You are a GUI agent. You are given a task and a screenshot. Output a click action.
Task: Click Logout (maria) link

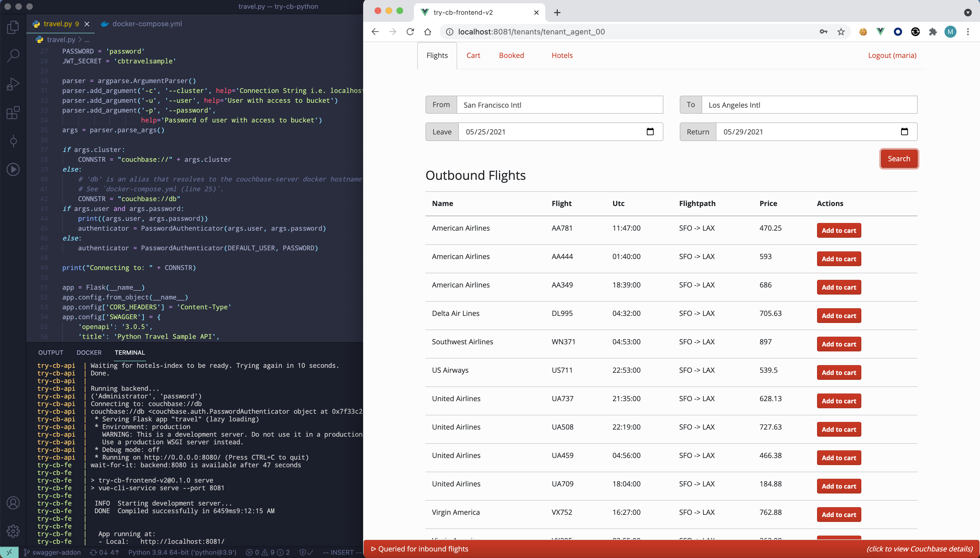tap(892, 55)
